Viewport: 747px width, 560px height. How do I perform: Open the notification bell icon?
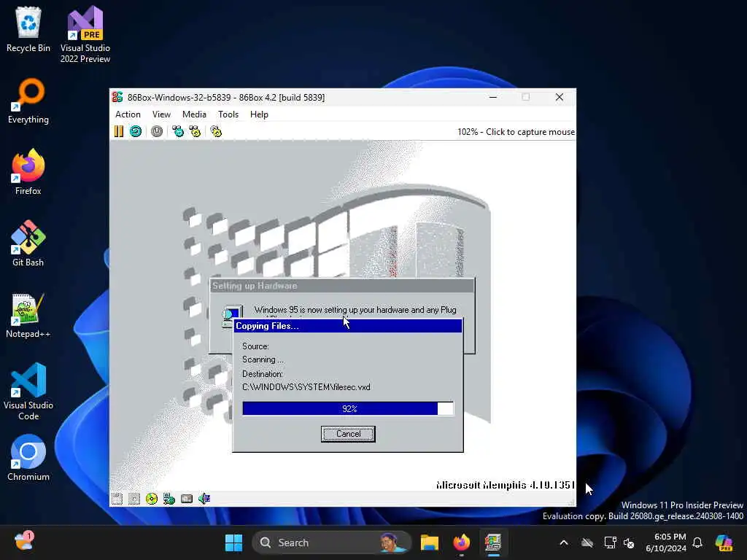697,542
